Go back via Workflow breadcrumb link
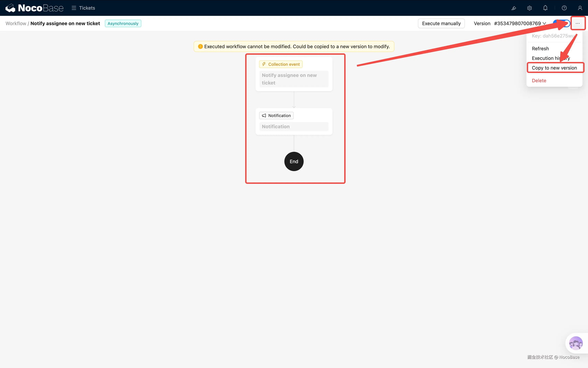The width and height of the screenshot is (588, 368). pos(16,23)
